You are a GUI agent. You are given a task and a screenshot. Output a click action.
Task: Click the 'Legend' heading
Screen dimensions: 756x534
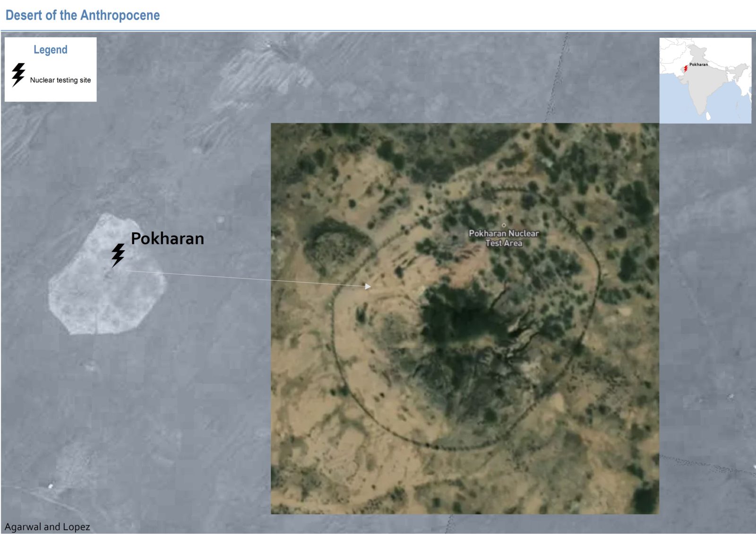click(51, 50)
